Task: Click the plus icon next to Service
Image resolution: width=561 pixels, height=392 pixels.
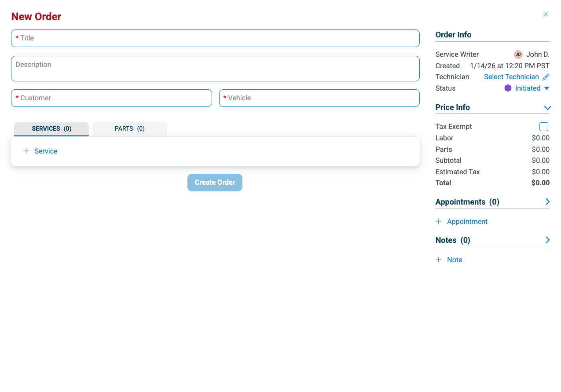Action: point(26,151)
